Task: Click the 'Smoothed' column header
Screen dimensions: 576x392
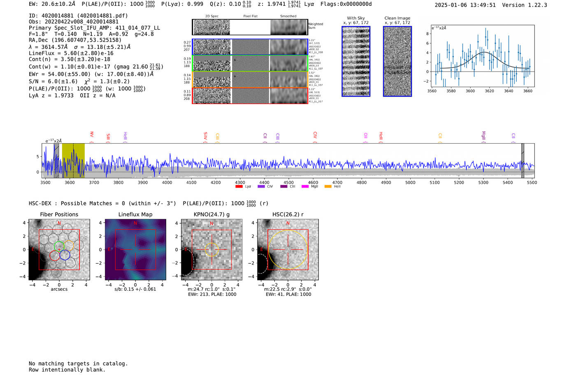Action: [288, 16]
